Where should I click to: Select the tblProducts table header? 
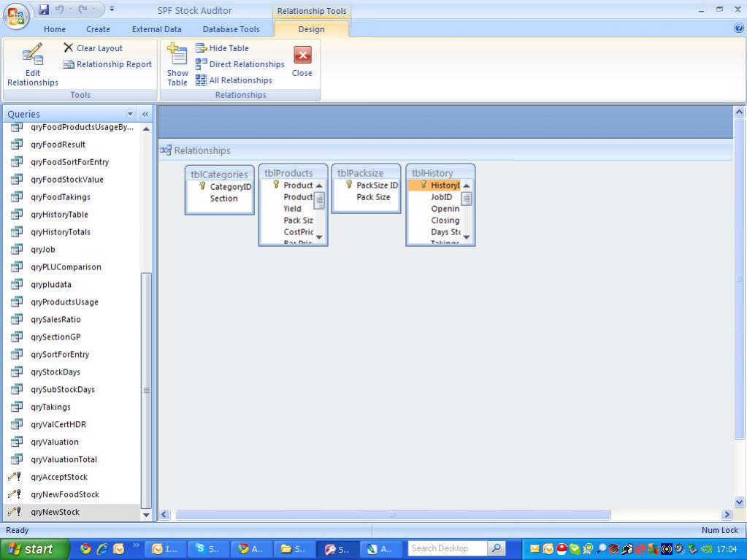click(x=288, y=173)
